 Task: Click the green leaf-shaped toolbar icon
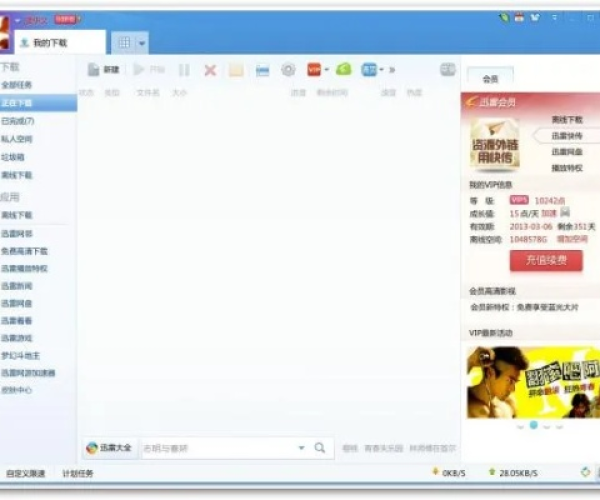[x=344, y=69]
